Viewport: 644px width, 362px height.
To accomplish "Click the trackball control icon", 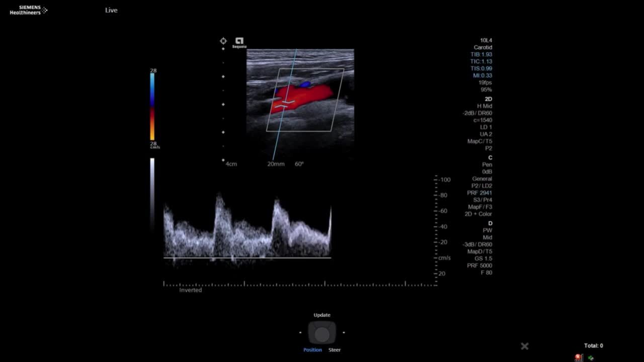I will (322, 333).
